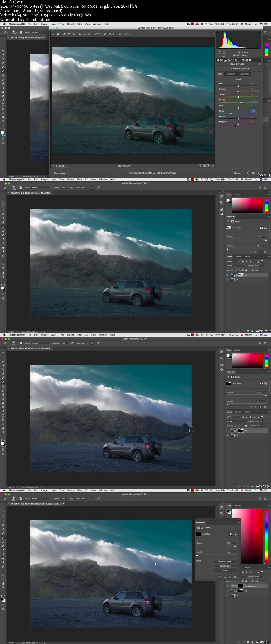
Task: Open brush Mode dropdown in 00:02:24 options bar
Action: pos(41,188)
